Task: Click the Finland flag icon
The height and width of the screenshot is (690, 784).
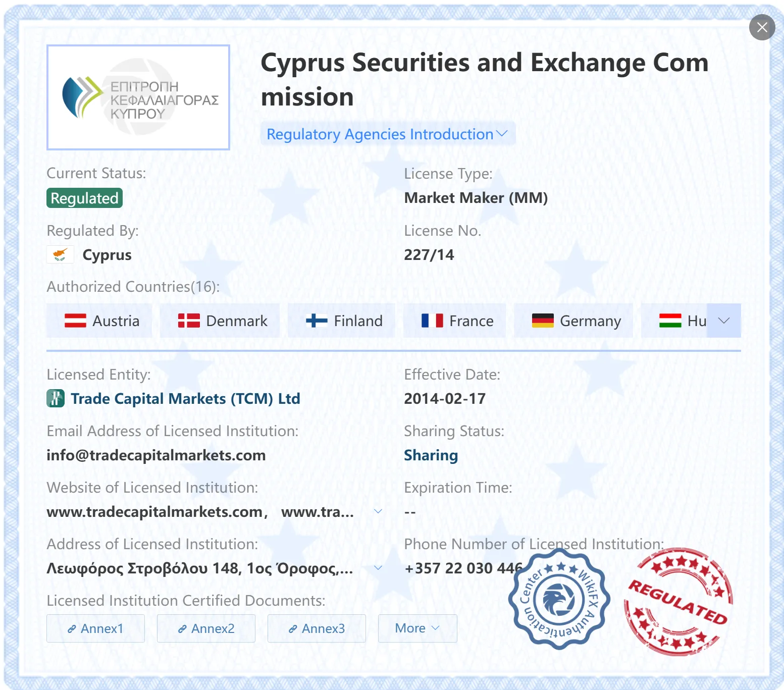Action: click(317, 321)
